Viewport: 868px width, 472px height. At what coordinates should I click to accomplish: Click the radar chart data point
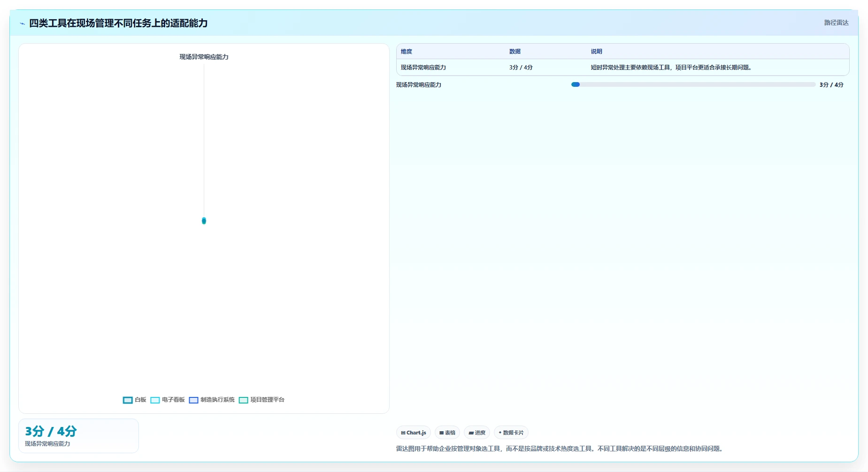[204, 221]
